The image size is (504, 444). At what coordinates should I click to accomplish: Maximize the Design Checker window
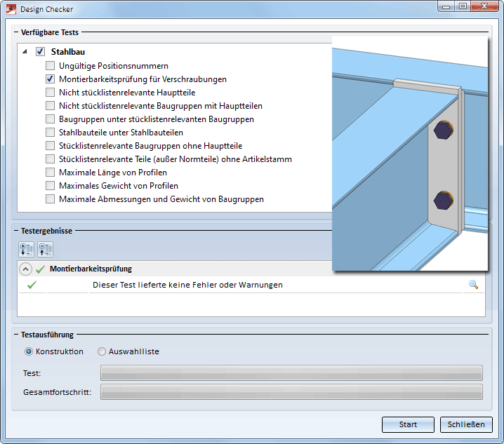[x=463, y=6]
